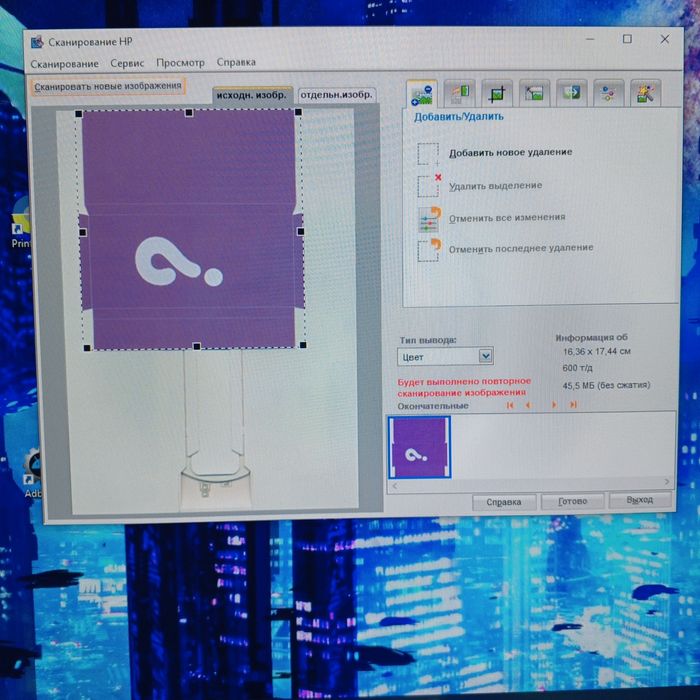Go to next final image arrow
This screenshot has height=700, width=700.
click(x=554, y=404)
